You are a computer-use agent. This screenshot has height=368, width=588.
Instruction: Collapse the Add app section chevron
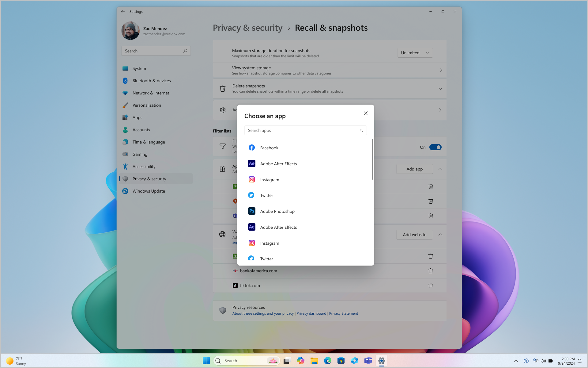pos(440,169)
